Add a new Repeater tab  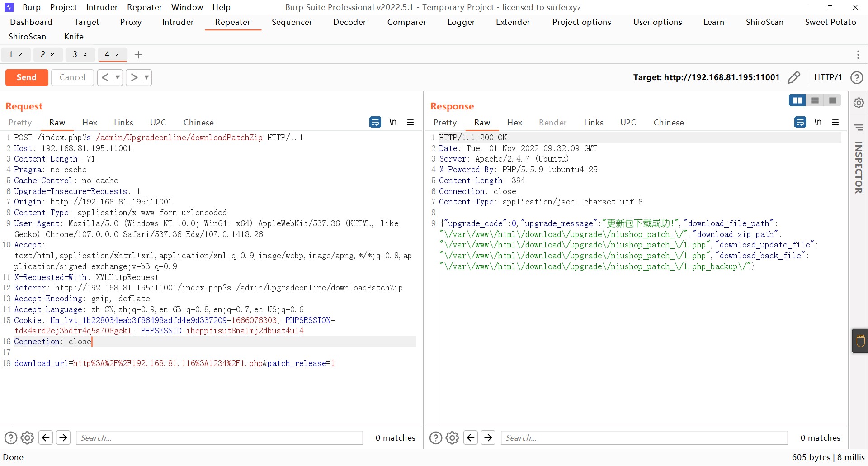138,55
